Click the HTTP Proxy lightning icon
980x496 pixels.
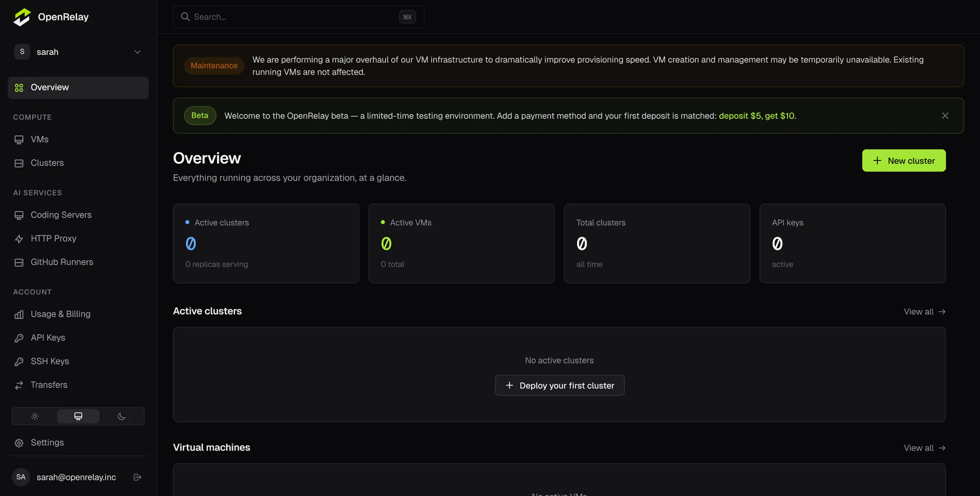[x=19, y=239]
